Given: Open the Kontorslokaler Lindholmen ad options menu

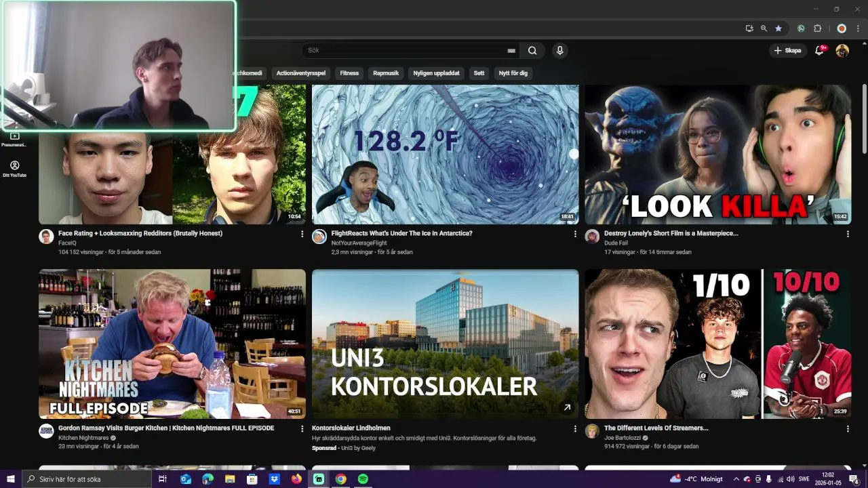Looking at the screenshot, I should coord(575,429).
